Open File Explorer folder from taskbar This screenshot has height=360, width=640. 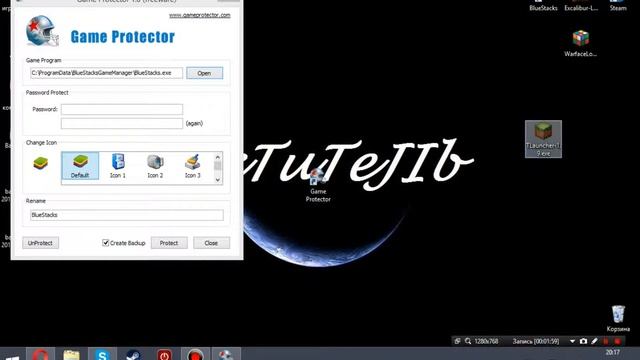pos(71,354)
